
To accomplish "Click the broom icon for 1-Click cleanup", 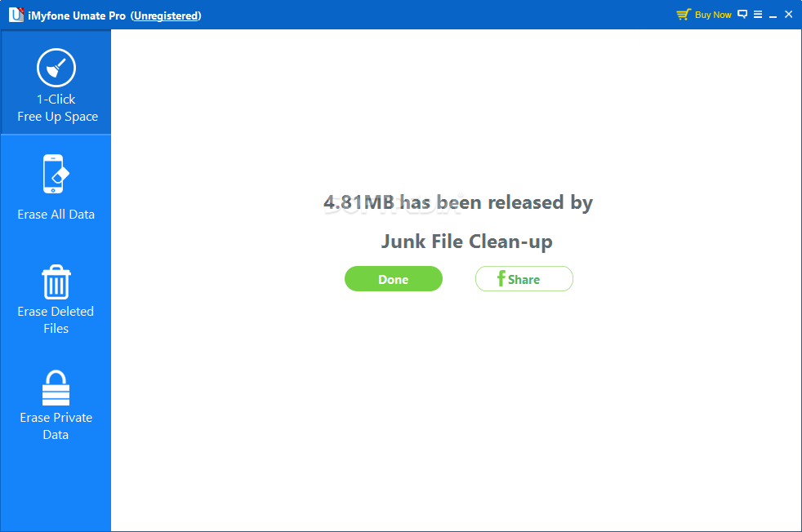I will pos(56,68).
